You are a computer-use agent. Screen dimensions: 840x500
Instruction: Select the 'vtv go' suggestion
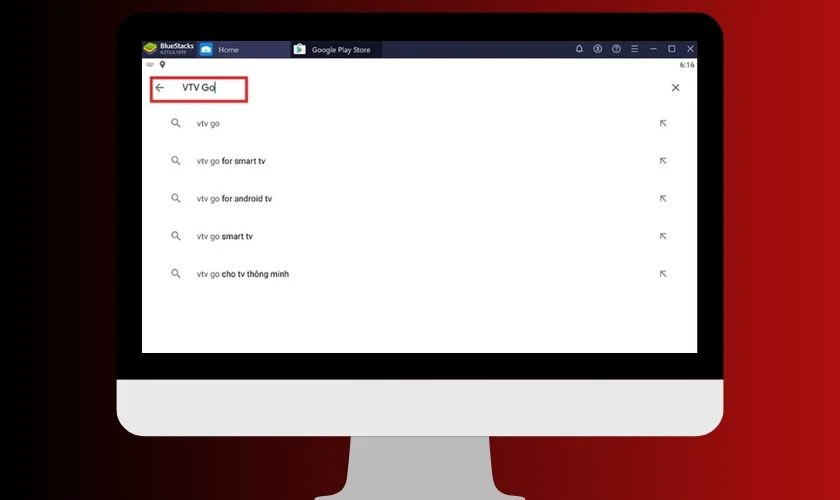419,123
